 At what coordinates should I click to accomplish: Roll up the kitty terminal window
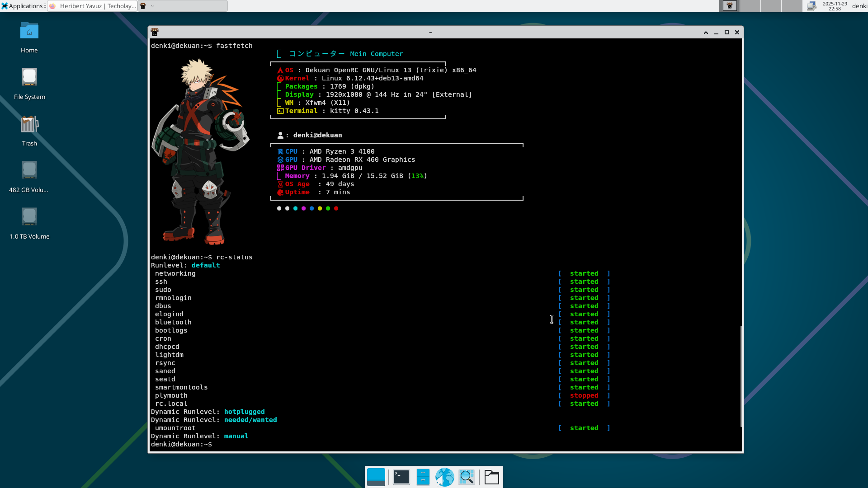[x=706, y=33]
